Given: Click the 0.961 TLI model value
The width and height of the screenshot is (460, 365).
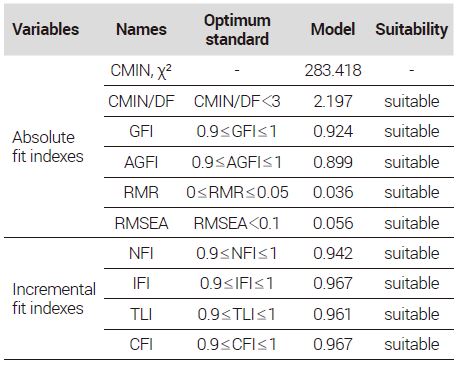Looking at the screenshot, I should 333,314.
